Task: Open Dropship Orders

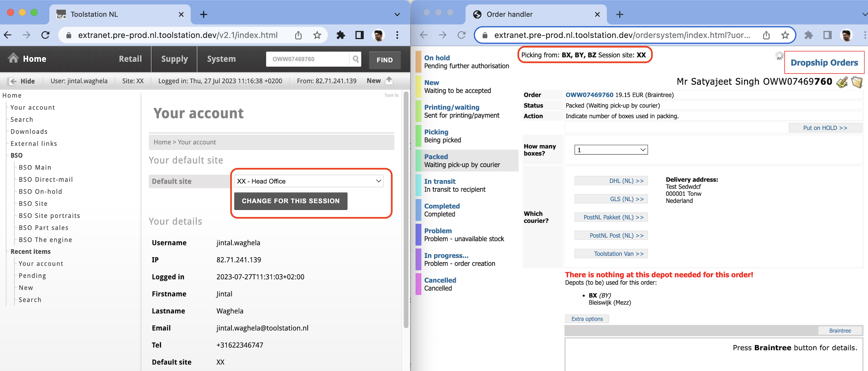Action: tap(824, 63)
